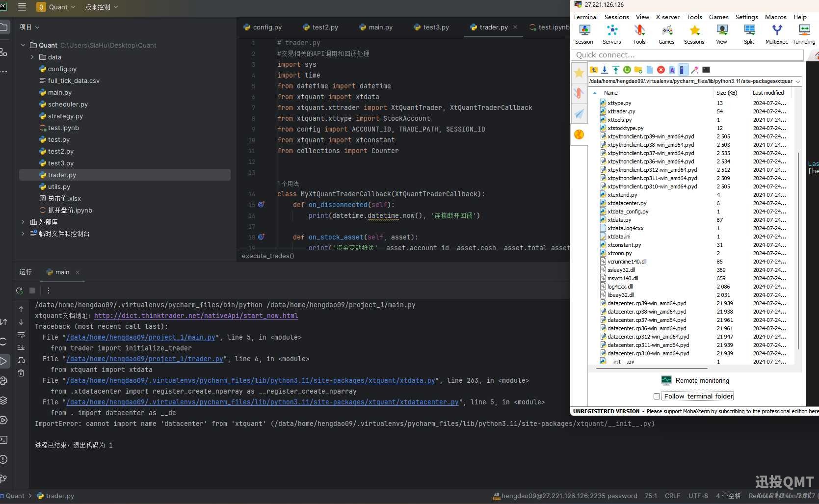Rerun the main configuration in Run panel
The image size is (819, 504).
click(x=20, y=291)
